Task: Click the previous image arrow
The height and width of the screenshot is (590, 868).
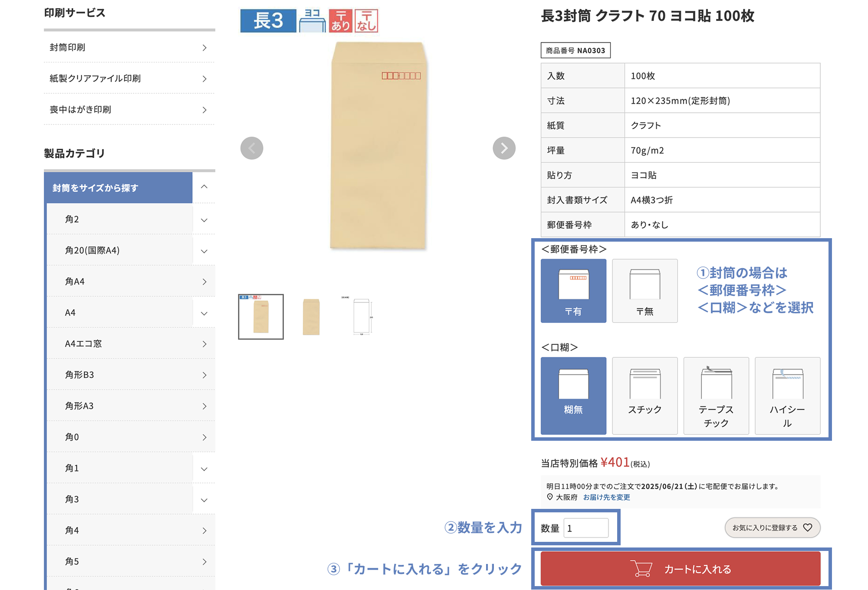Action: (x=252, y=148)
